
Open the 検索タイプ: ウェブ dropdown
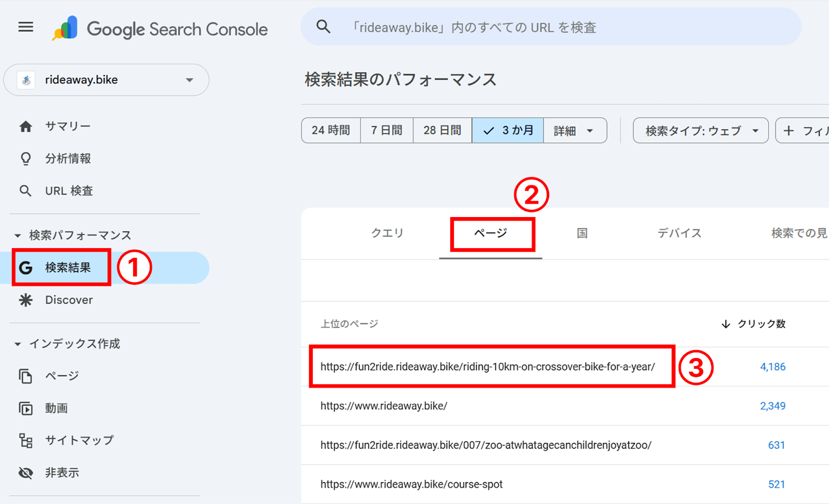pyautogui.click(x=700, y=130)
